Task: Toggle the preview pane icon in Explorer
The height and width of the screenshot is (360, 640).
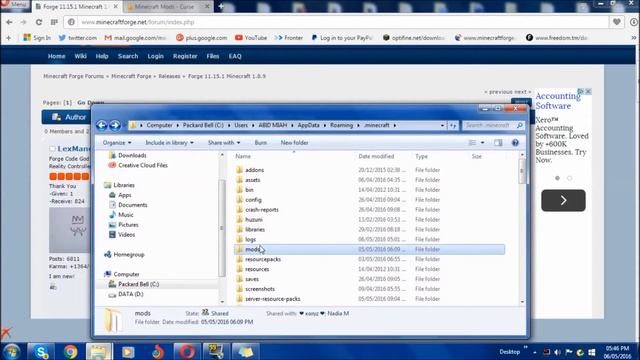Action: pyautogui.click(x=498, y=142)
